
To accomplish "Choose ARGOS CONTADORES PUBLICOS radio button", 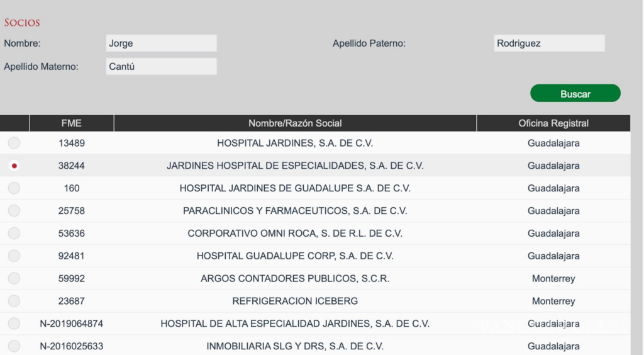I will point(14,279).
